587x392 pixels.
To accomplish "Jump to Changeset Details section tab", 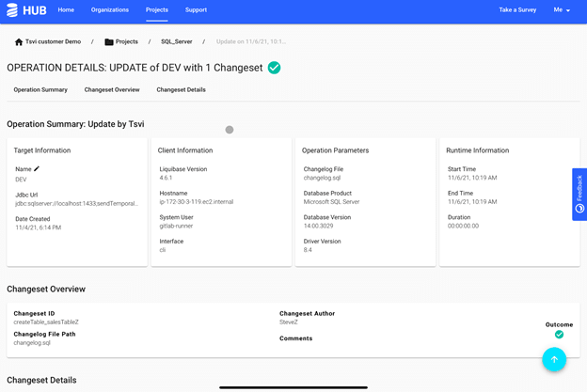I will click(x=182, y=89).
